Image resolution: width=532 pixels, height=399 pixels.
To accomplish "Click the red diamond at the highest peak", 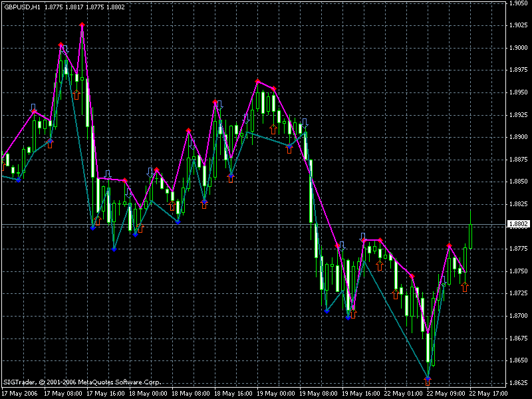I will pyautogui.click(x=82, y=25).
